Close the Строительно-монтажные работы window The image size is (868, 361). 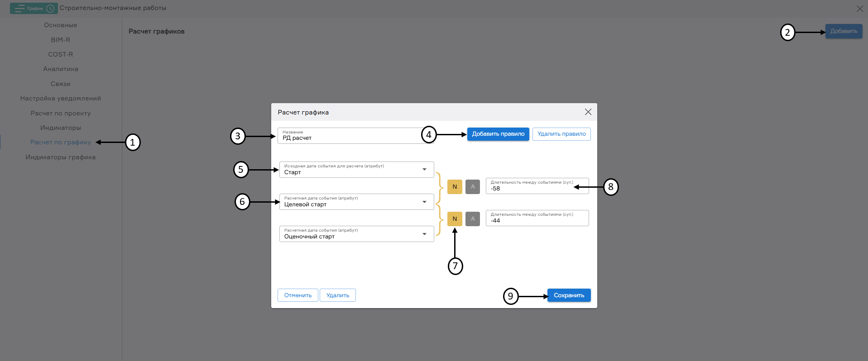tap(859, 8)
